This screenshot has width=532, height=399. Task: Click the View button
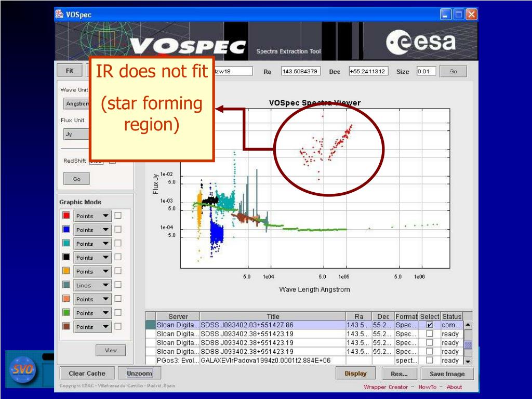pyautogui.click(x=111, y=351)
